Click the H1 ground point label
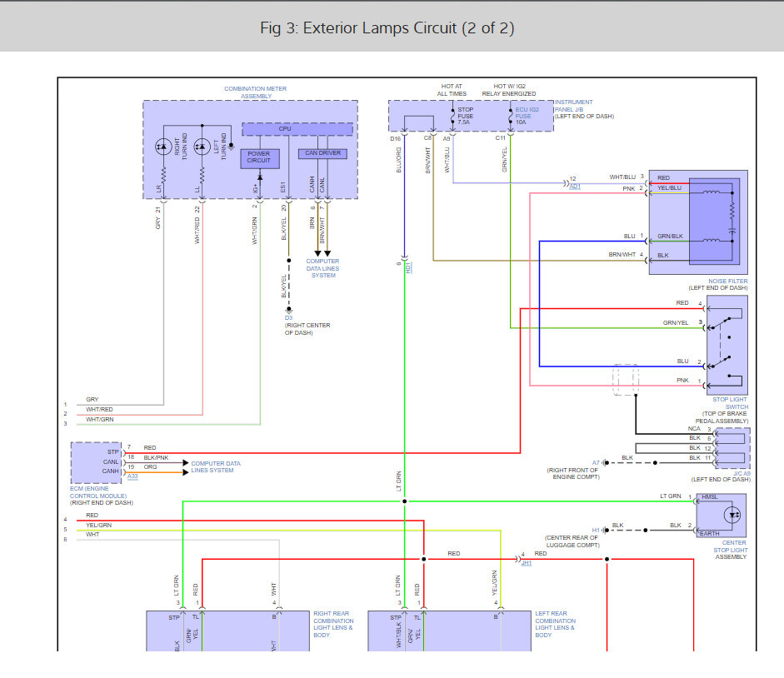Image resolution: width=784 pixels, height=678 pixels. (x=596, y=530)
